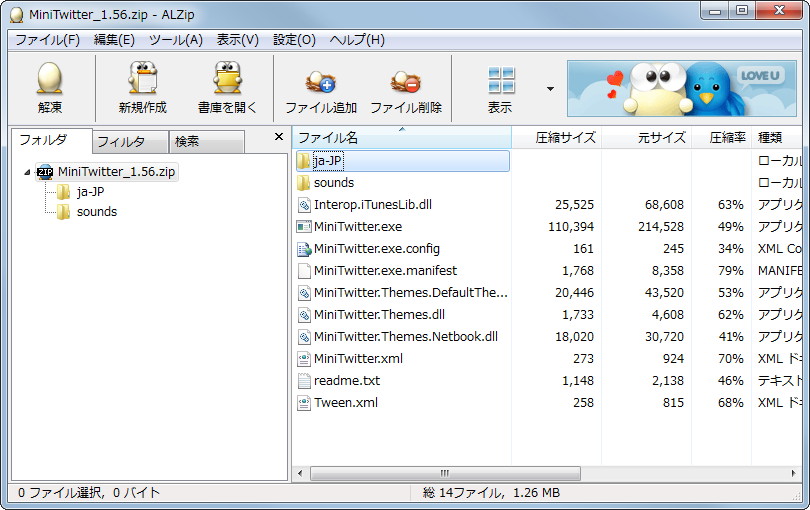The image size is (810, 510).
Task: Select Tween.xml file
Action: coord(346,403)
